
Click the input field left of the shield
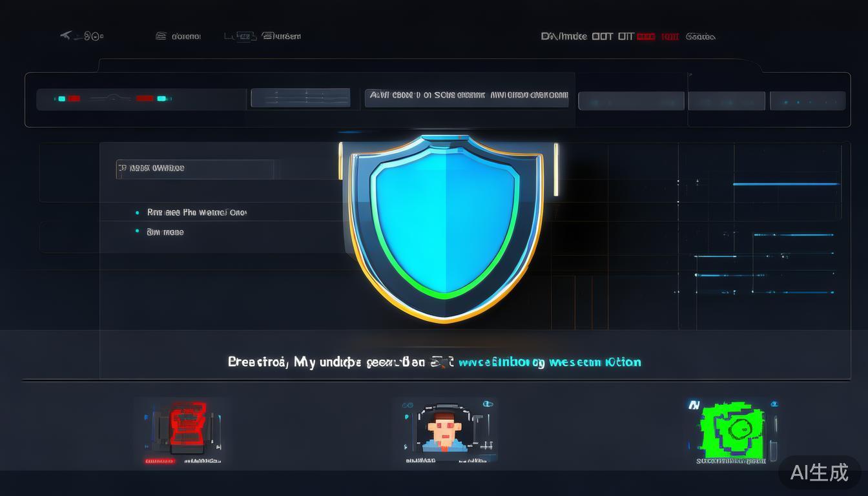tap(195, 169)
